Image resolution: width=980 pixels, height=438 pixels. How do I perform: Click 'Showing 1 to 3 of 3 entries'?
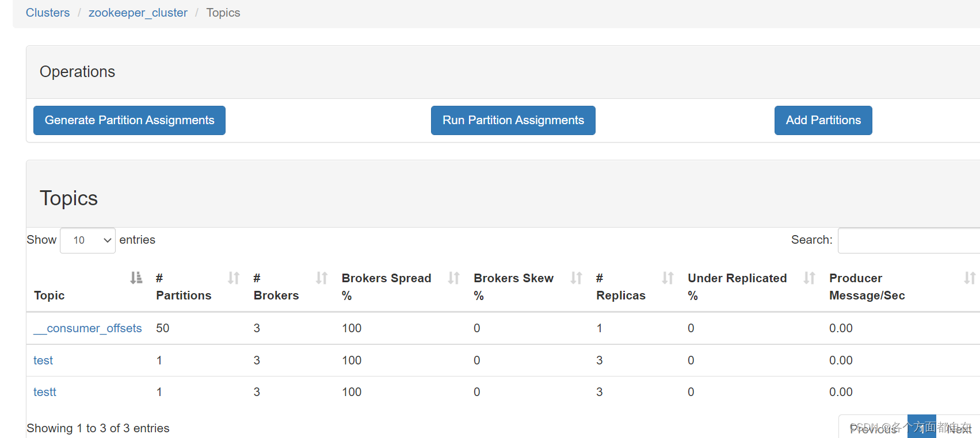[98, 428]
